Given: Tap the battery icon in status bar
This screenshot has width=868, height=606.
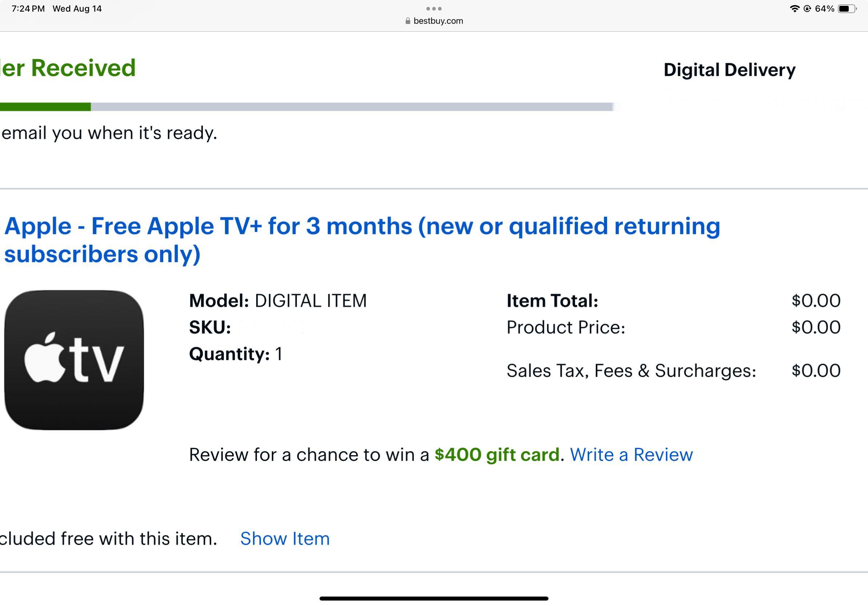Looking at the screenshot, I should [x=847, y=9].
